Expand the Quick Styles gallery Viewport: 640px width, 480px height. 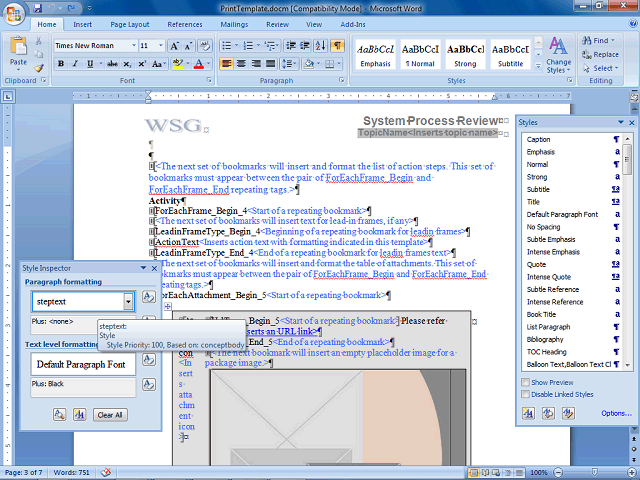click(538, 65)
